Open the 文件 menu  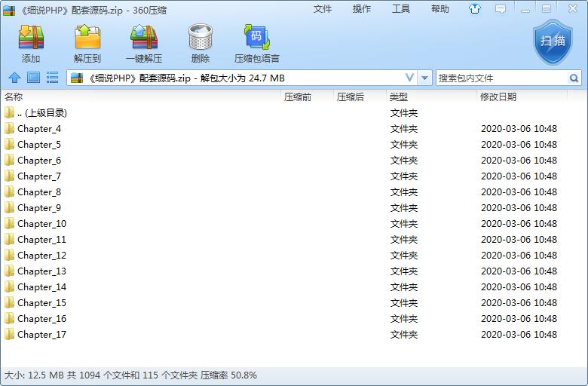pos(323,8)
